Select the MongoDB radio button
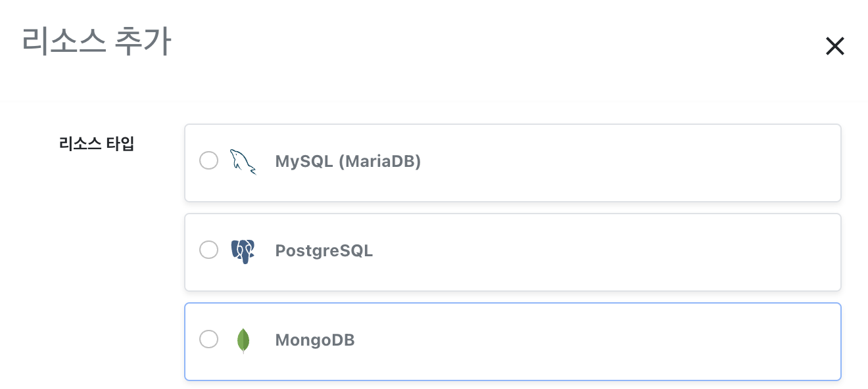 208,340
